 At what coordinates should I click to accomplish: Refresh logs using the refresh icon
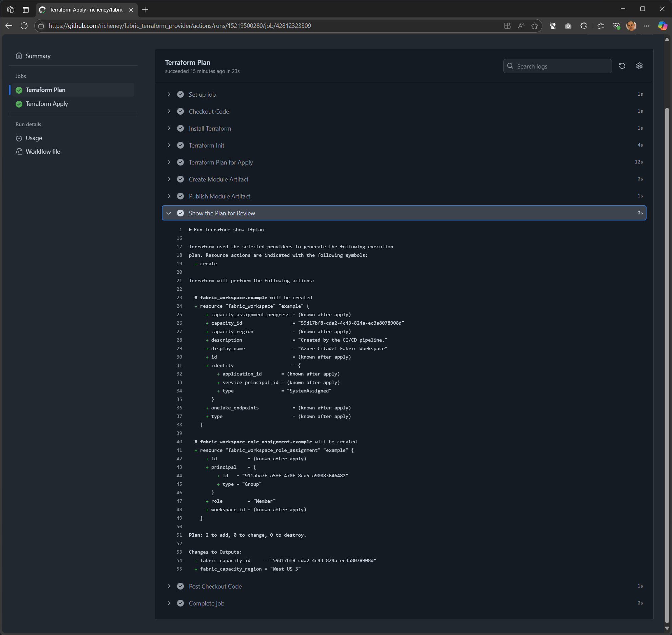click(x=622, y=66)
